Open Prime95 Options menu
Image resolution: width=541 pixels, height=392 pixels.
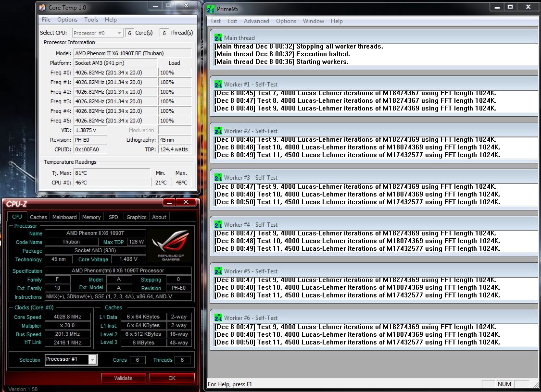coord(286,21)
